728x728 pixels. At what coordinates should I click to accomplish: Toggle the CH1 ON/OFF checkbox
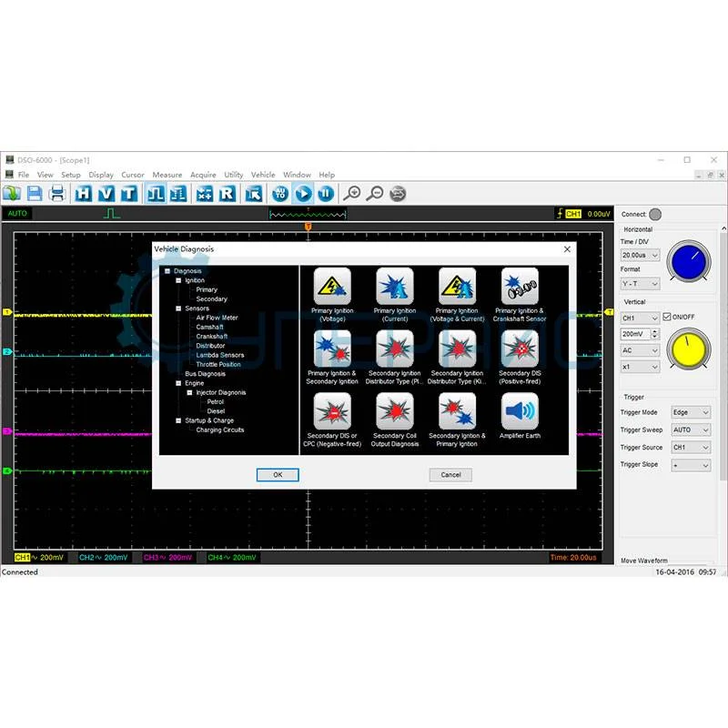[x=667, y=317]
